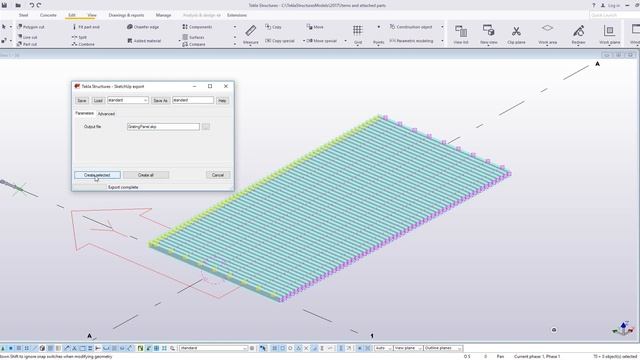Redraw the model view
Viewport: 640px width, 360px height.
tap(578, 34)
